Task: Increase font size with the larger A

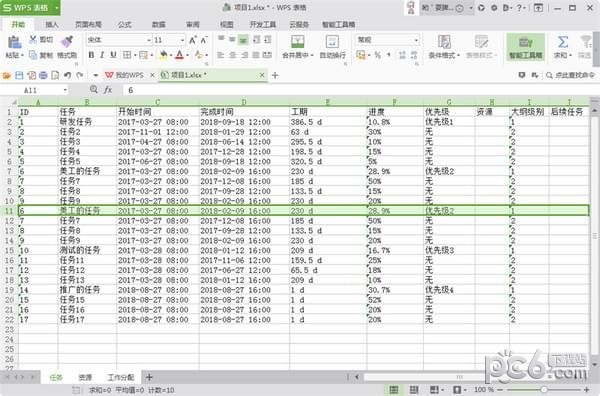Action: click(193, 40)
